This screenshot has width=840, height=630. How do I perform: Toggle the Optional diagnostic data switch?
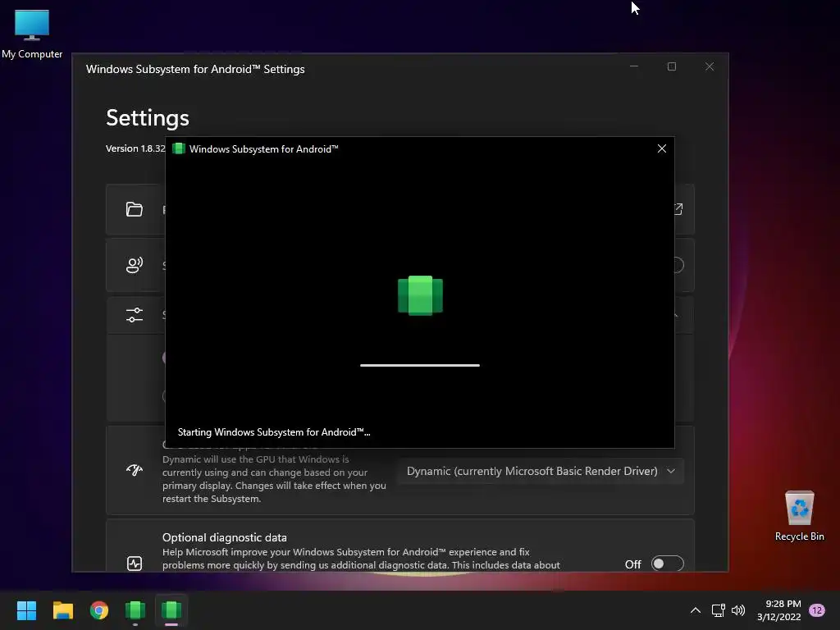pos(667,564)
